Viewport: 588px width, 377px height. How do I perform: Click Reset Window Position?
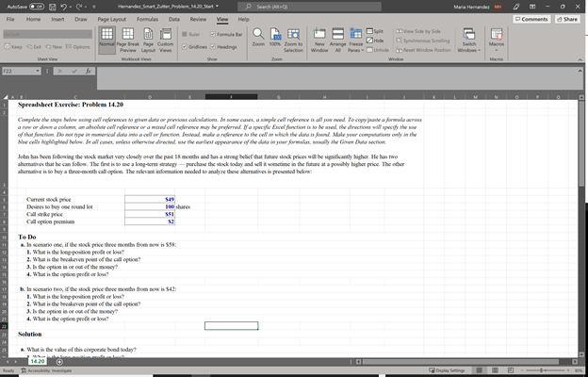pos(423,50)
